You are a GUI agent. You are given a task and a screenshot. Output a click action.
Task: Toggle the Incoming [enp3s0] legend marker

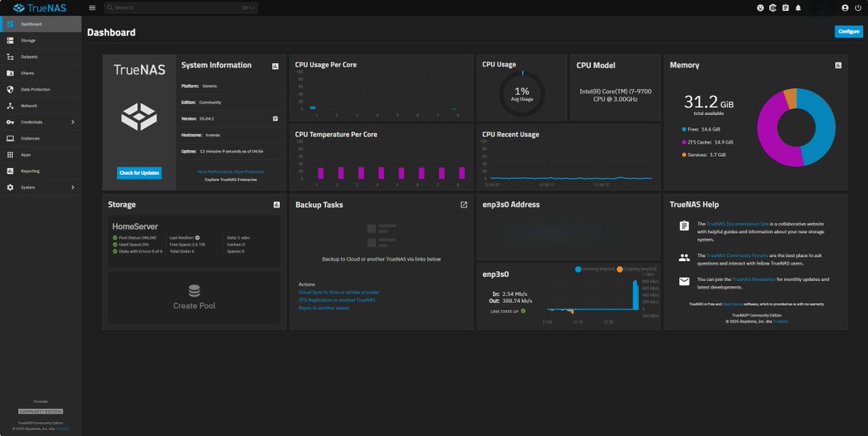click(578, 269)
